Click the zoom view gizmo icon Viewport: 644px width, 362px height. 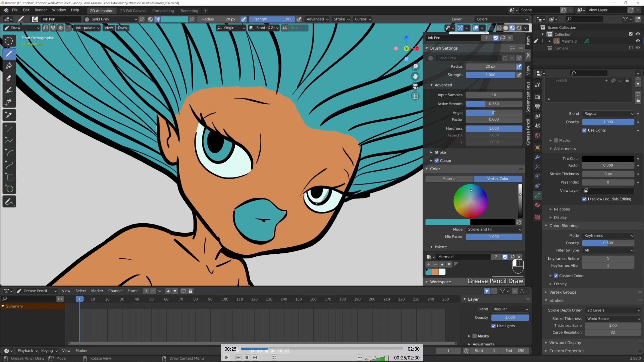(415, 66)
